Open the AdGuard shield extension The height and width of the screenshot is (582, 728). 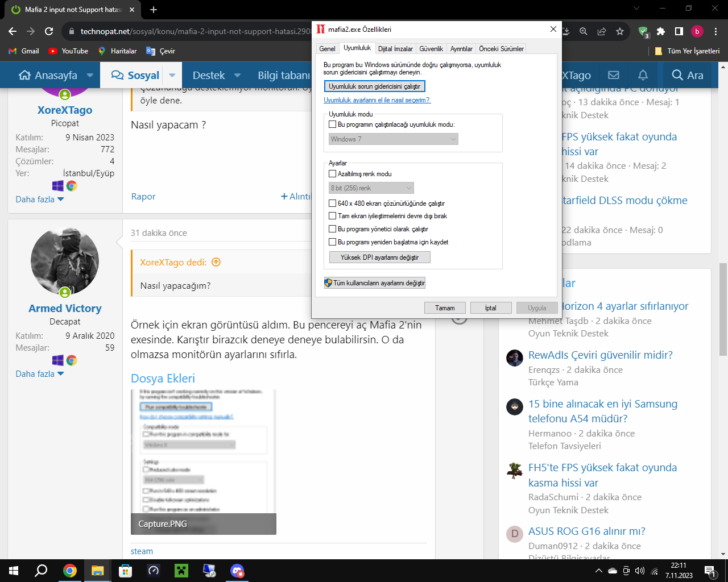(x=643, y=32)
